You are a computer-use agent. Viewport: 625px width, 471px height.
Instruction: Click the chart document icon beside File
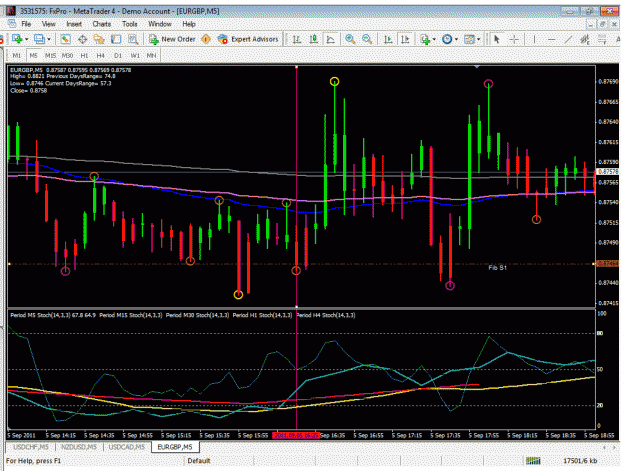pos(12,24)
